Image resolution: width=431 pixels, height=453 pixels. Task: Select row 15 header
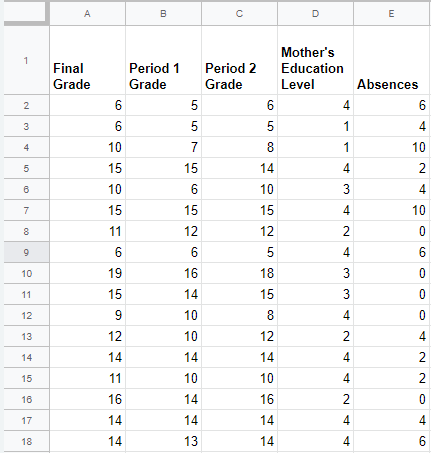coord(26,378)
